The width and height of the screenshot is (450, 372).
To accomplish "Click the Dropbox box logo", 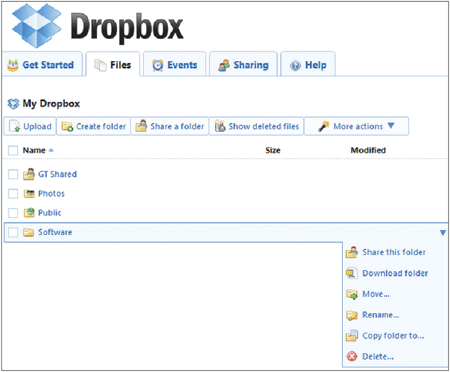I will (x=37, y=26).
